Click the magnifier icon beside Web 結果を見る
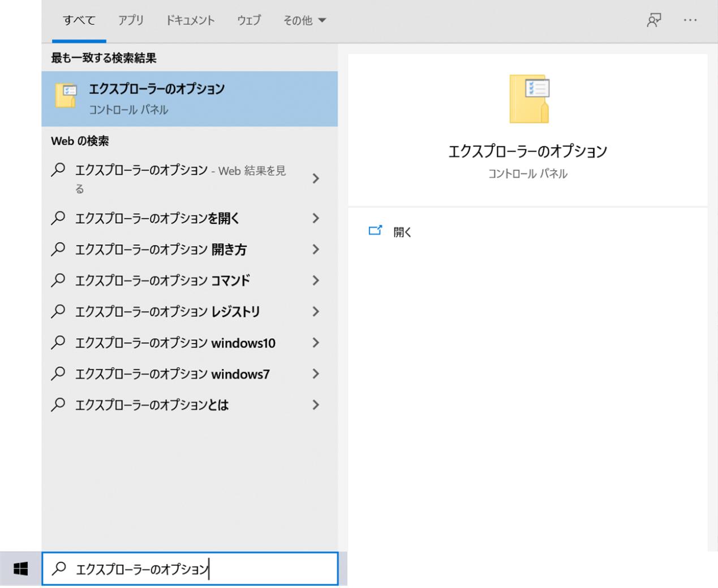Screen dimensions: 718x588 coord(58,170)
